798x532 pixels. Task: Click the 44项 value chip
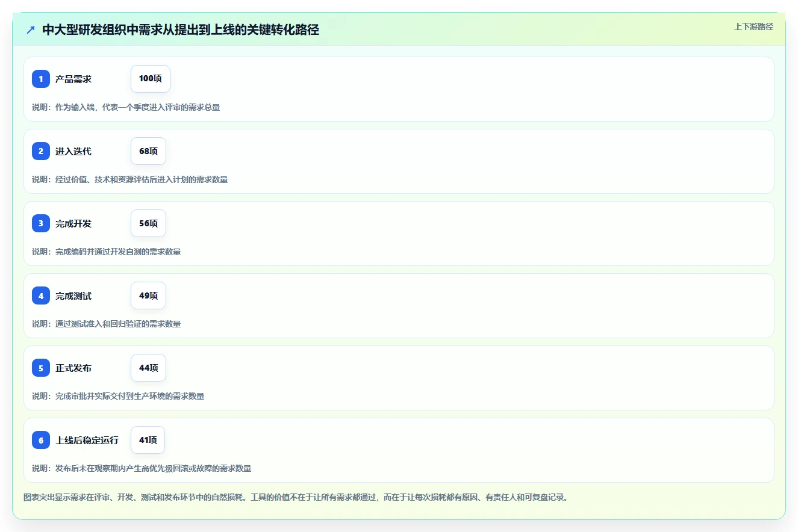tap(148, 368)
